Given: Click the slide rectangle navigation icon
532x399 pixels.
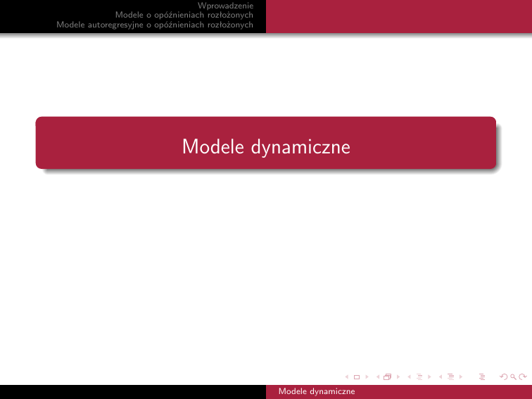Looking at the screenshot, I should (356, 378).
